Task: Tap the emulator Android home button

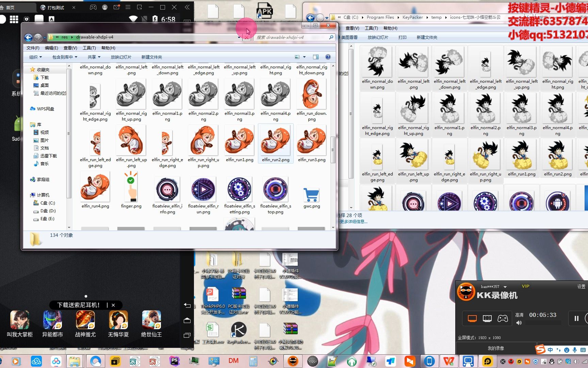Action: [187, 320]
